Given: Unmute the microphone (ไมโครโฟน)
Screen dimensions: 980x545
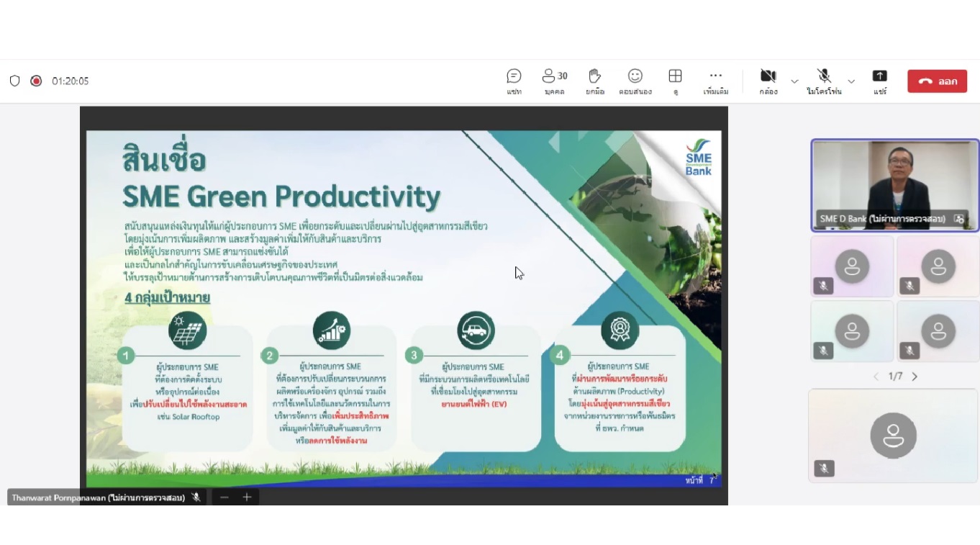Looking at the screenshot, I should (824, 81).
